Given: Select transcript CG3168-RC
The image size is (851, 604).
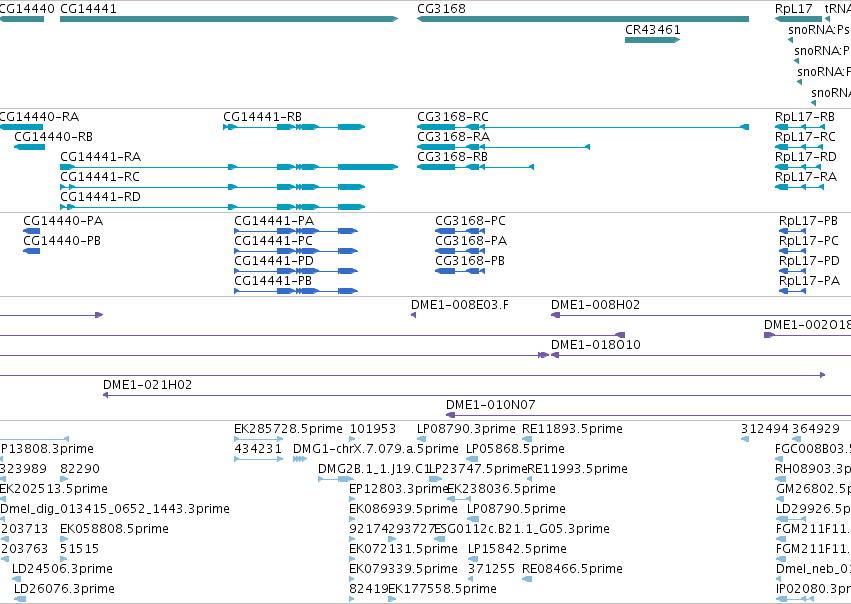Looking at the screenshot, I should coord(583,127).
